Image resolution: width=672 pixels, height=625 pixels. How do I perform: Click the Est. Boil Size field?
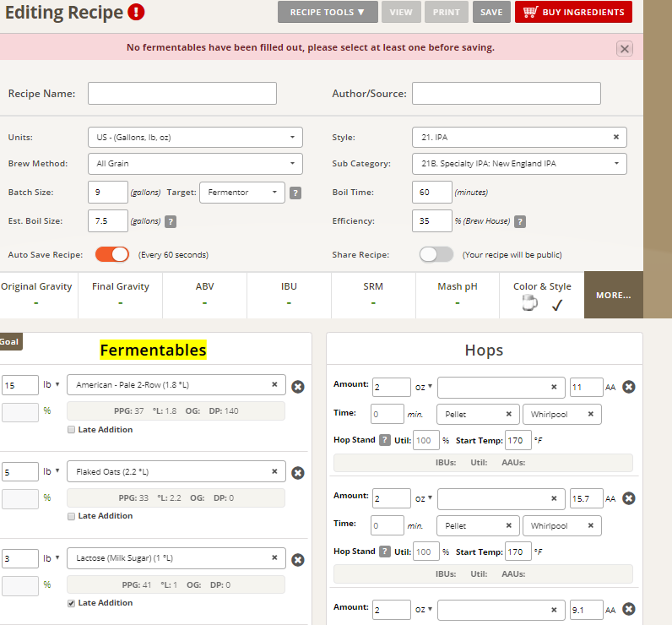point(108,221)
